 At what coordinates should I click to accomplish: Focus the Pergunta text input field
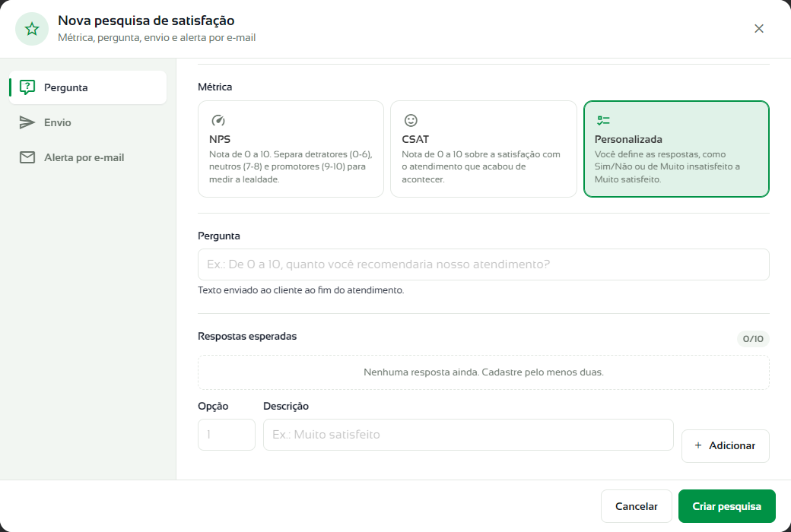click(x=483, y=264)
